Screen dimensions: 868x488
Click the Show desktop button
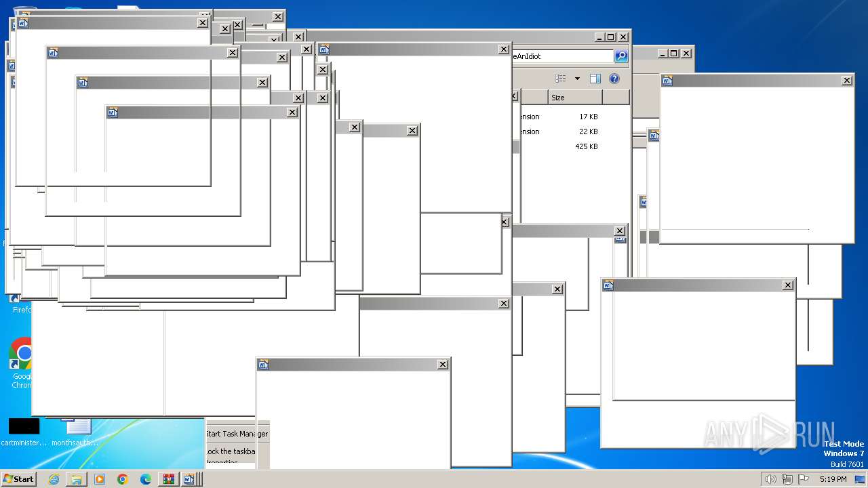(860, 479)
